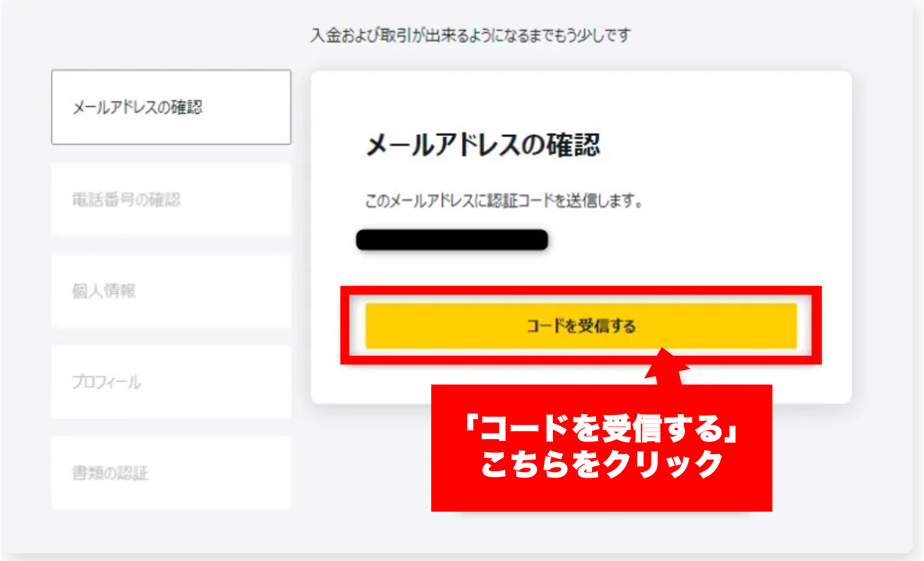This screenshot has width=924, height=561.
Task: Click the blacked-out email address field
Action: click(452, 240)
